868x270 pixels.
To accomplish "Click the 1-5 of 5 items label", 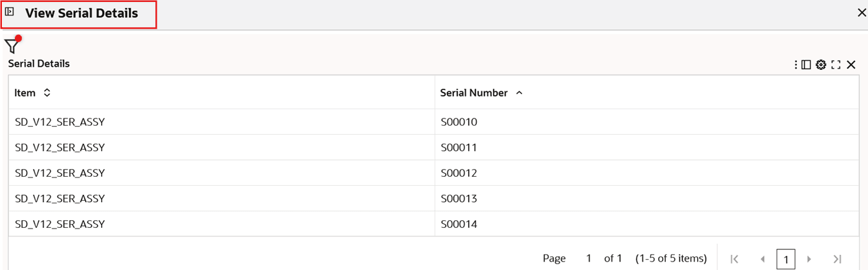I will coord(671,258).
